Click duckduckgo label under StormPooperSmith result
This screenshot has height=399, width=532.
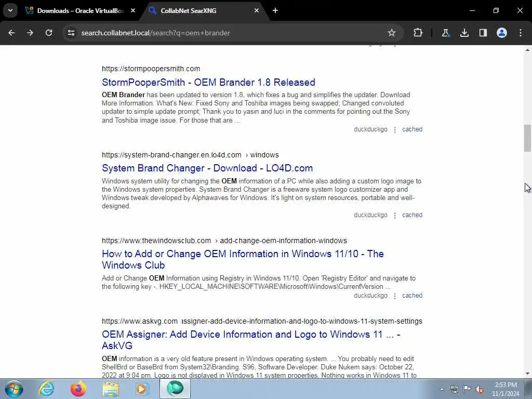tap(370, 129)
